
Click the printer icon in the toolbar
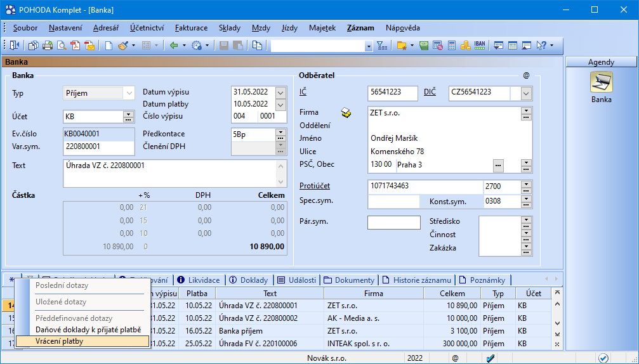(48, 46)
